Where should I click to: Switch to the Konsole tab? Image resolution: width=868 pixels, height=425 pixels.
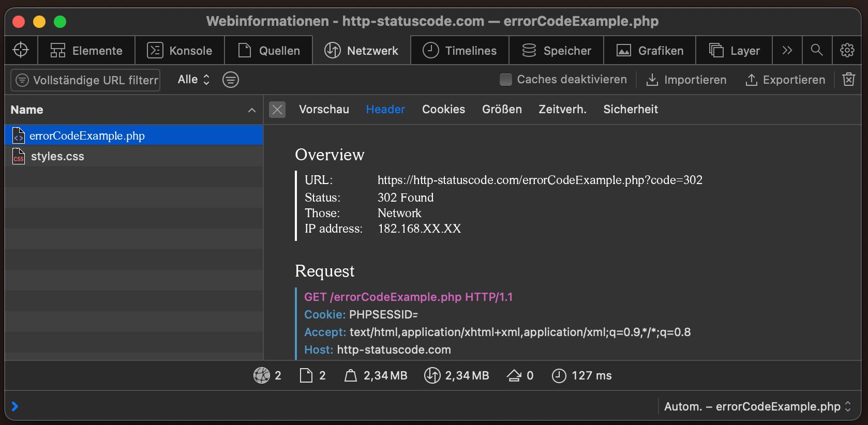(x=179, y=50)
